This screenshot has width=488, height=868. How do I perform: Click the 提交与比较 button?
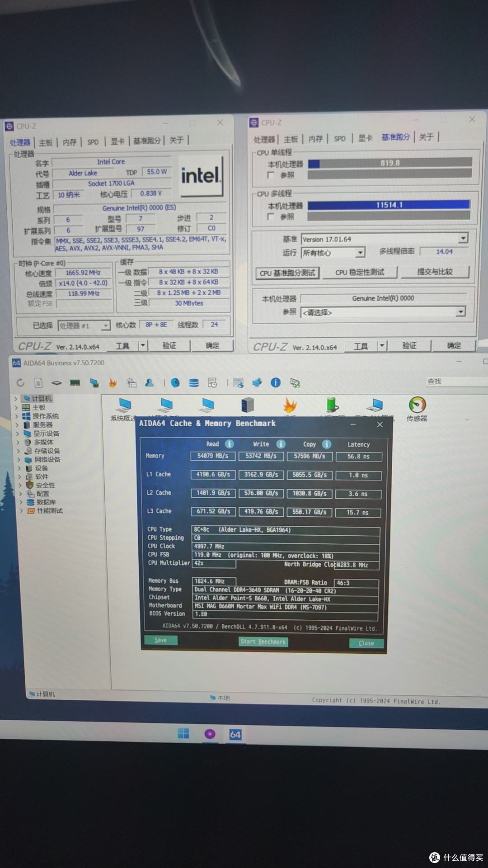tap(435, 272)
